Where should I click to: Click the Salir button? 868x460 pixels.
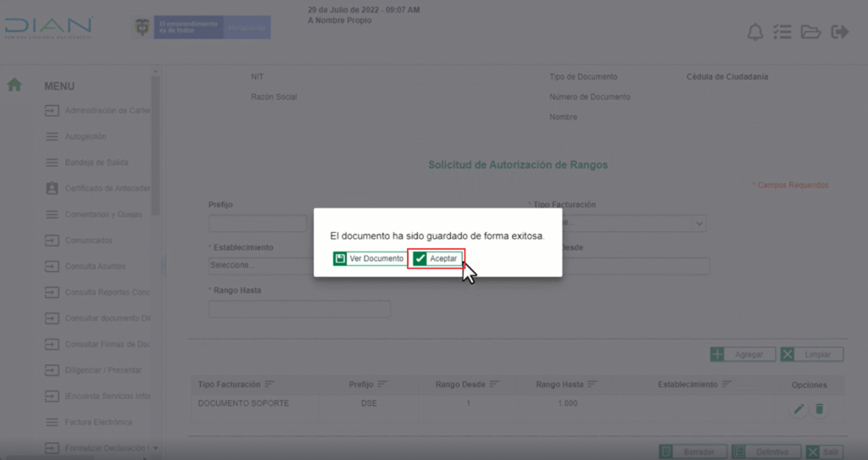tap(824, 452)
